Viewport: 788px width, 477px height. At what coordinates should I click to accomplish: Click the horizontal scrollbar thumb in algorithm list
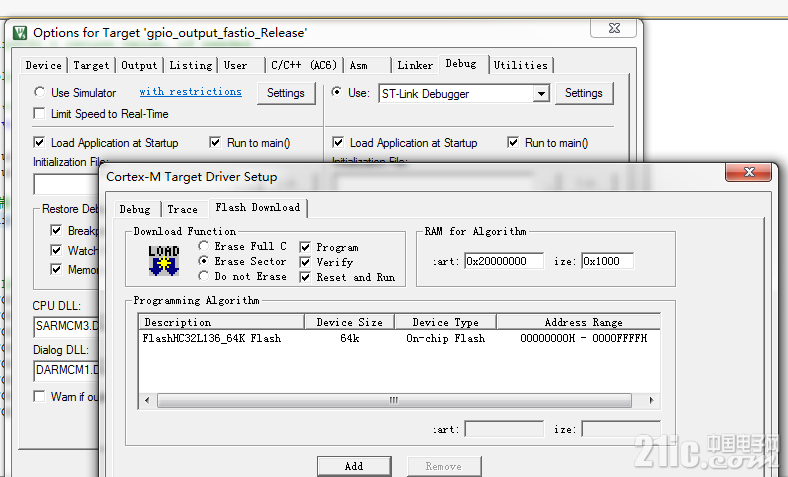394,401
